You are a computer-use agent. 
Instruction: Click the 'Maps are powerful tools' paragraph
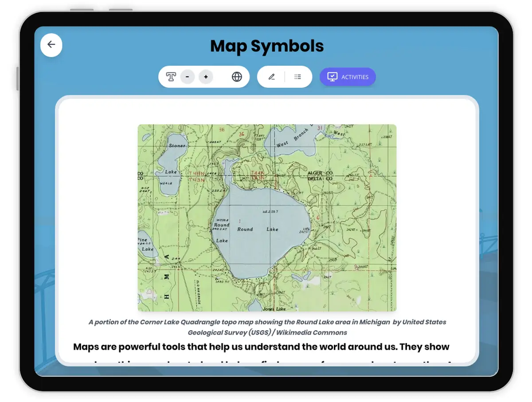click(261, 347)
